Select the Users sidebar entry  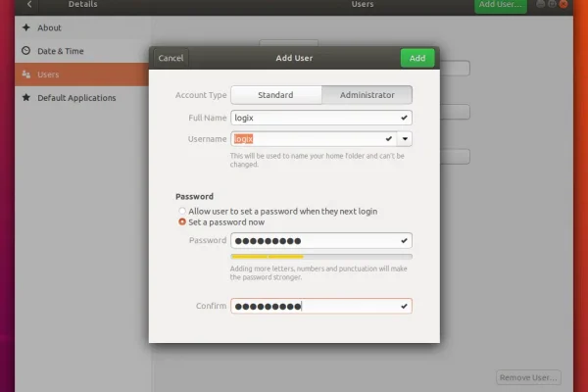[x=81, y=74]
